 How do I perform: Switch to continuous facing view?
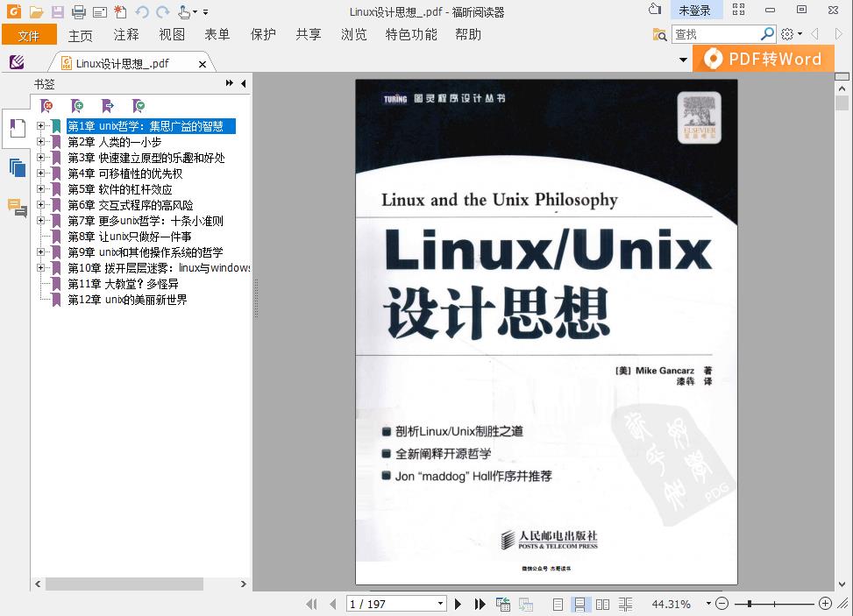tap(626, 604)
